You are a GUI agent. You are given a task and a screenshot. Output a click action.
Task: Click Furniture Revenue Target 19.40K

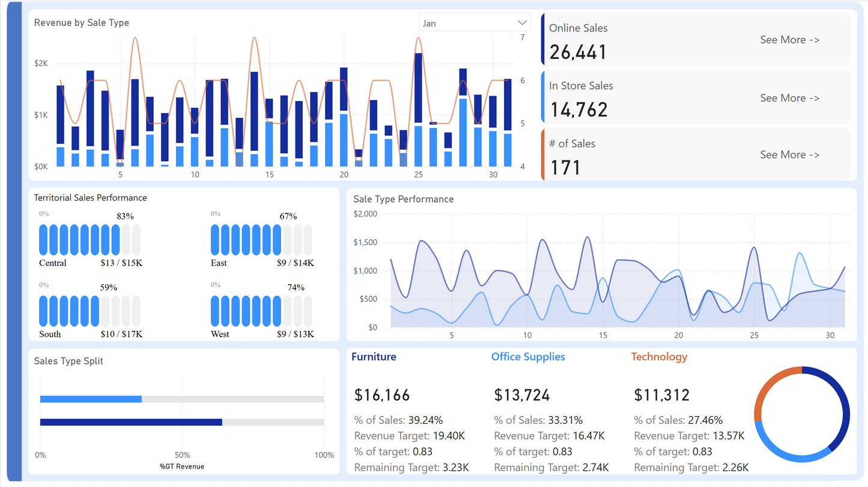(410, 435)
